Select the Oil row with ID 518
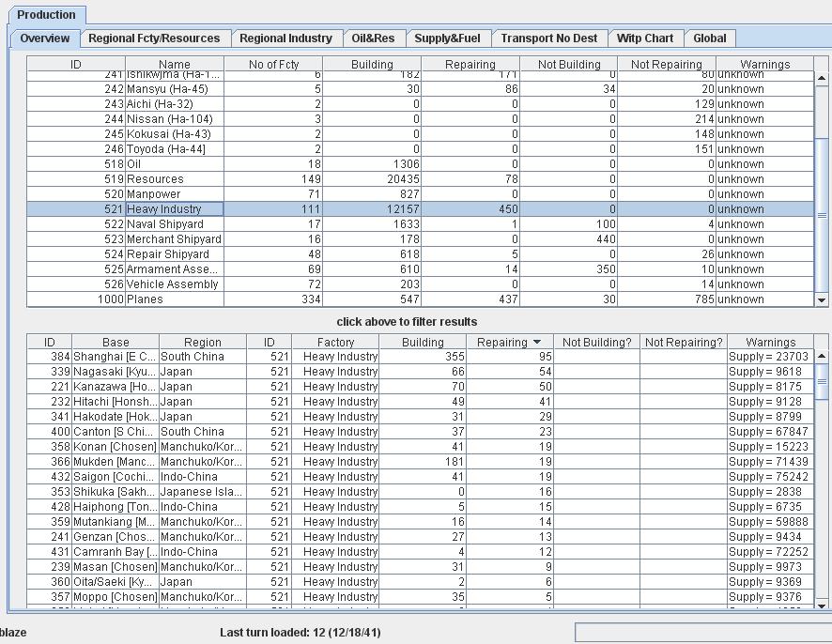832x644 pixels. tap(420, 164)
